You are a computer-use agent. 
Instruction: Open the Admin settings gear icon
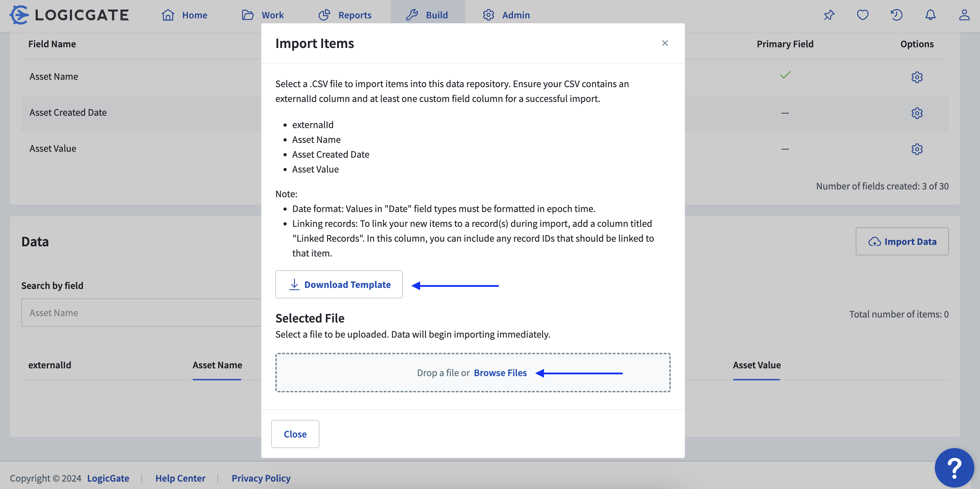pyautogui.click(x=489, y=15)
